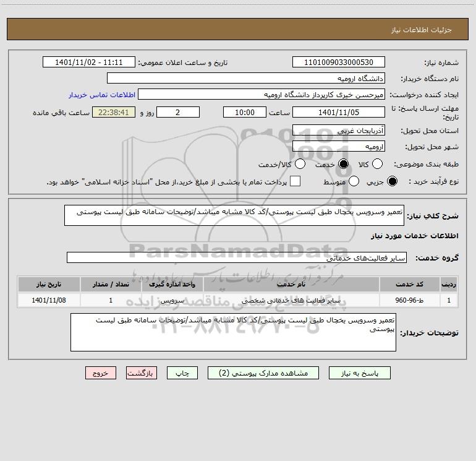Click the date cell 1401/11/08

click(49, 300)
